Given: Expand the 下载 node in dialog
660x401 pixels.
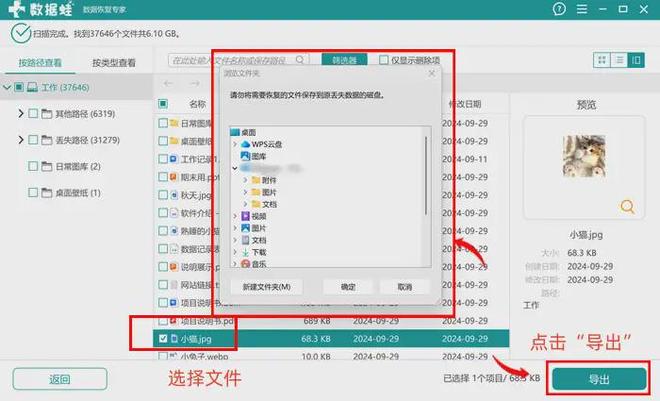Looking at the screenshot, I should coord(235,252).
